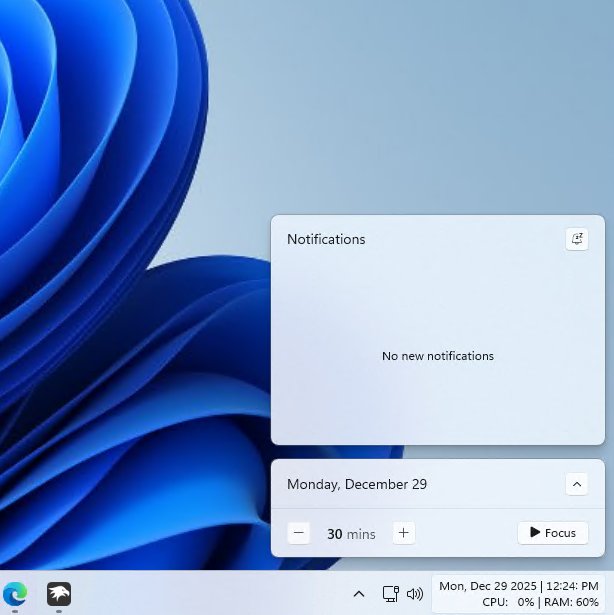Viewport: 614px width, 615px height.
Task: Increase focus duration with plus button
Action: click(x=403, y=533)
